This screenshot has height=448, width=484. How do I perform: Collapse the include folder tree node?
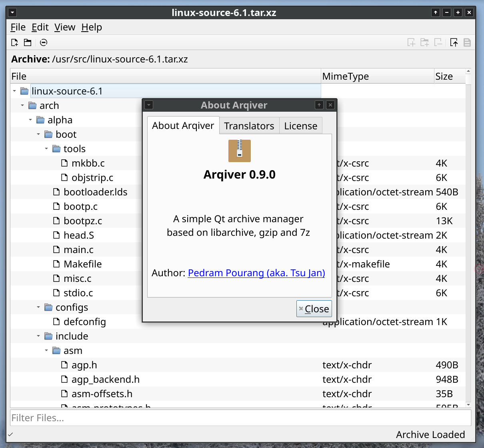point(38,336)
